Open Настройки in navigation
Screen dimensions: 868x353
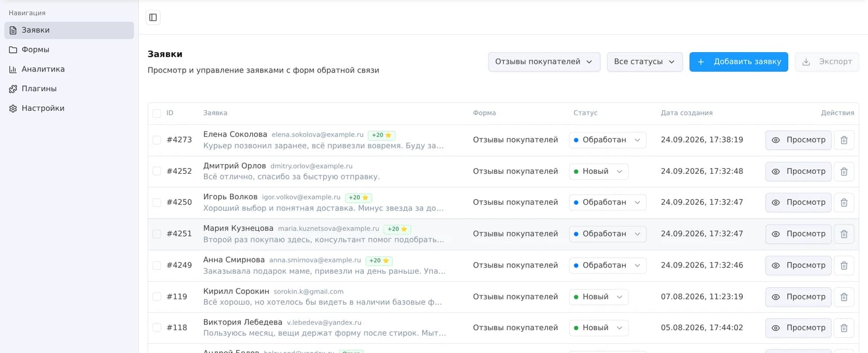pos(69,109)
